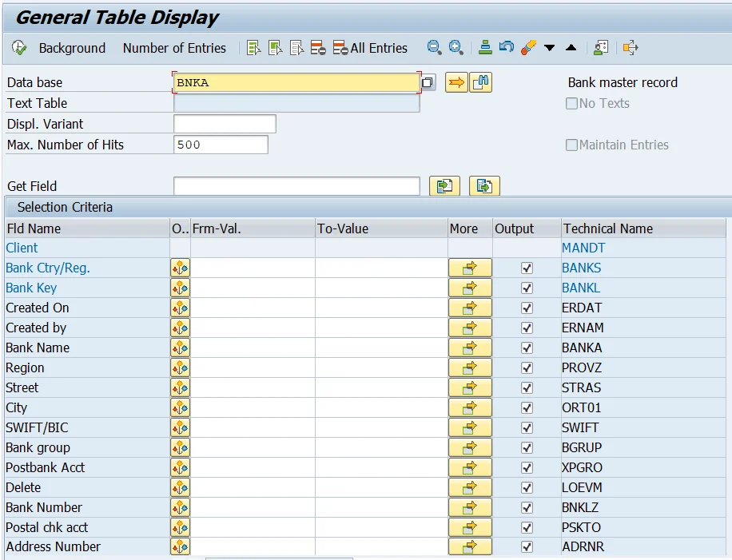This screenshot has height=560, width=732.
Task: Click the Number of Entries button
Action: pyautogui.click(x=174, y=48)
